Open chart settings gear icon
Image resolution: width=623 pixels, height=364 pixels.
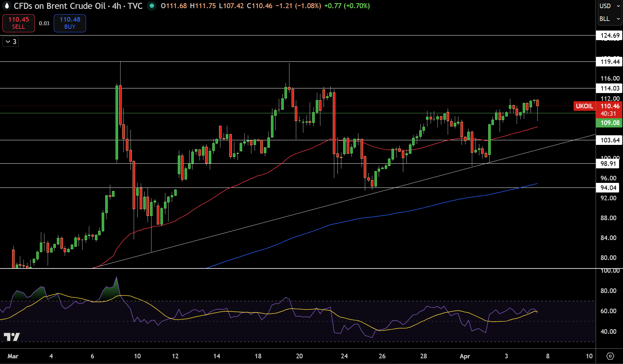(610, 356)
